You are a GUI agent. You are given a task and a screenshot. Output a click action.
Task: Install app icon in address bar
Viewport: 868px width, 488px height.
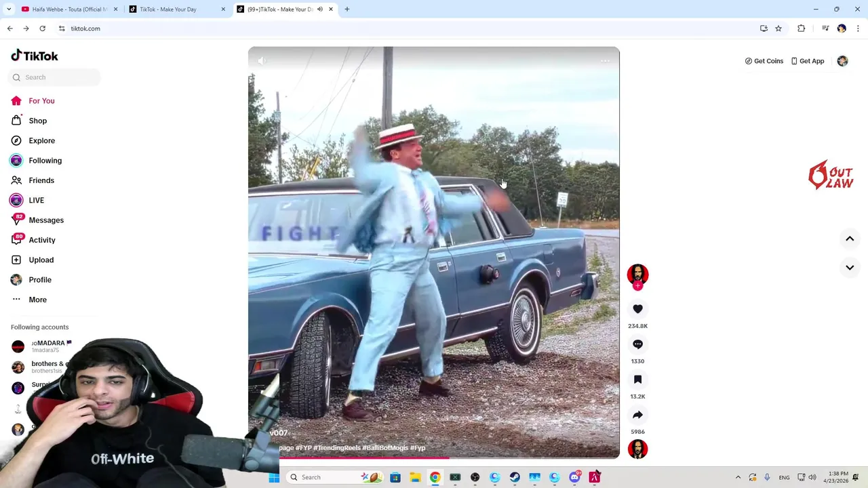764,28
